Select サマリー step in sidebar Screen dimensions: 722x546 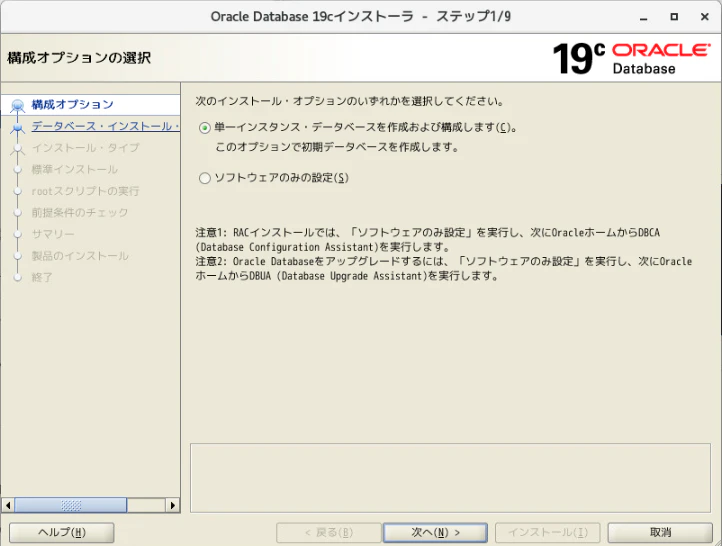click(x=53, y=234)
